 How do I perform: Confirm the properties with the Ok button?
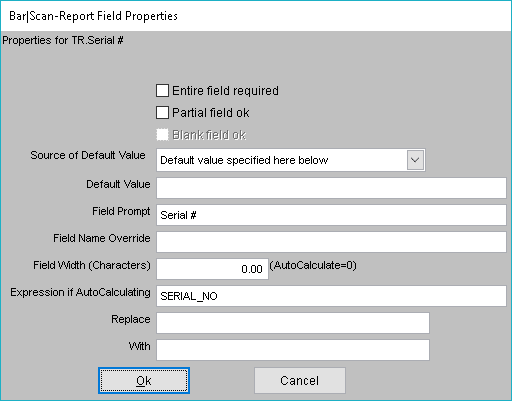[144, 381]
